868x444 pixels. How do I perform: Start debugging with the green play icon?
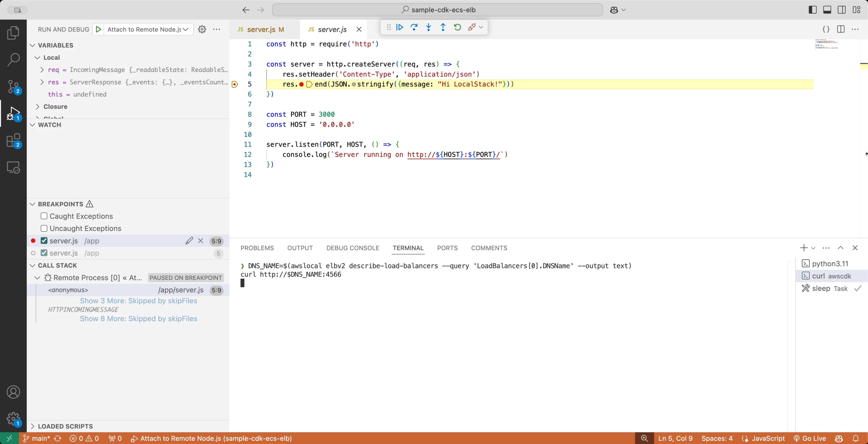pos(98,29)
